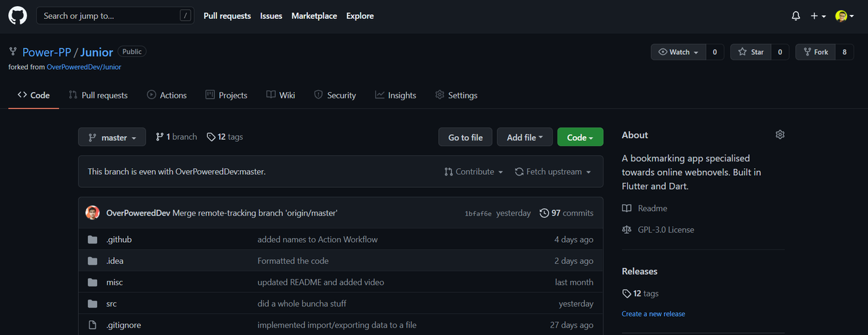
Task: Open the notifications bell
Action: point(796,16)
